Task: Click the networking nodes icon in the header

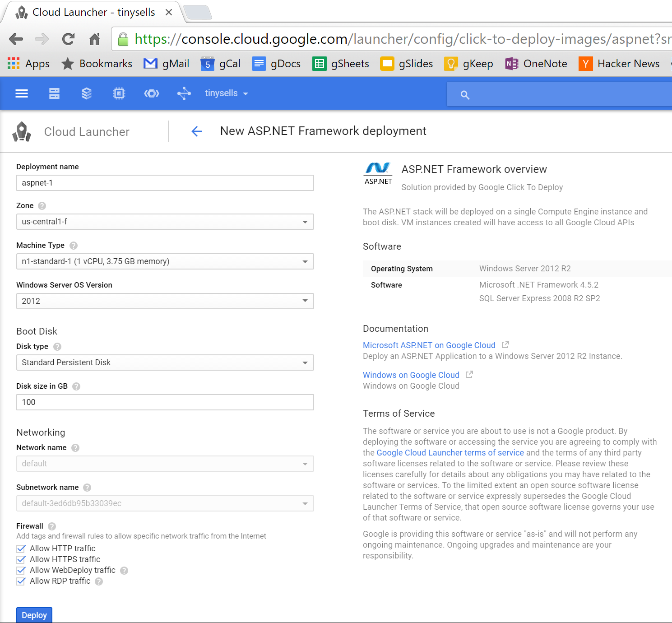Action: pyautogui.click(x=184, y=93)
